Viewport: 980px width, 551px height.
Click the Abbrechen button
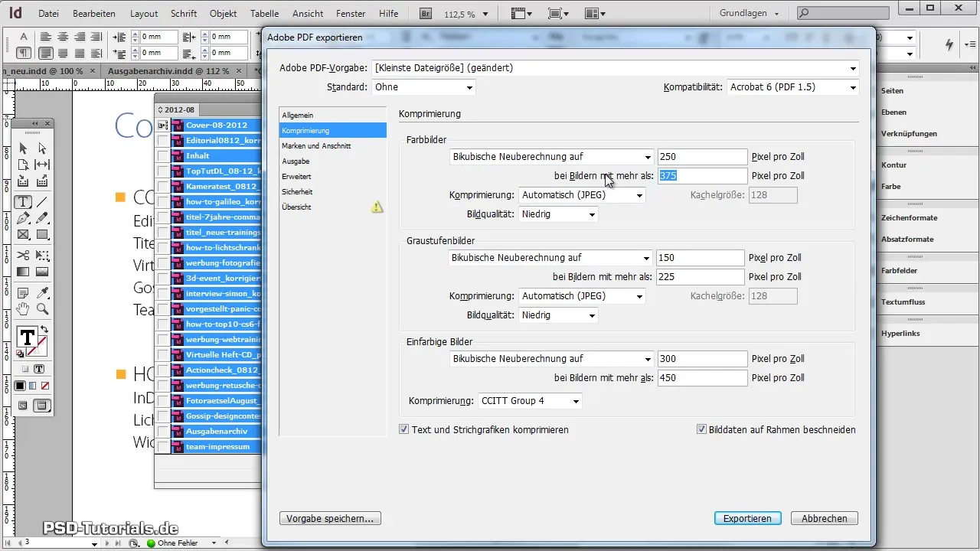[x=824, y=518]
